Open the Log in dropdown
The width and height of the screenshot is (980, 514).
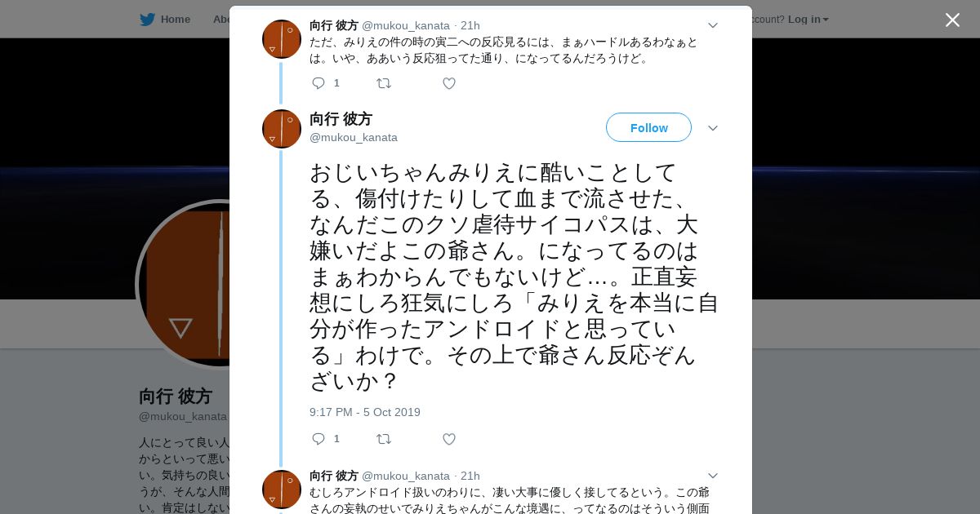[x=808, y=20]
